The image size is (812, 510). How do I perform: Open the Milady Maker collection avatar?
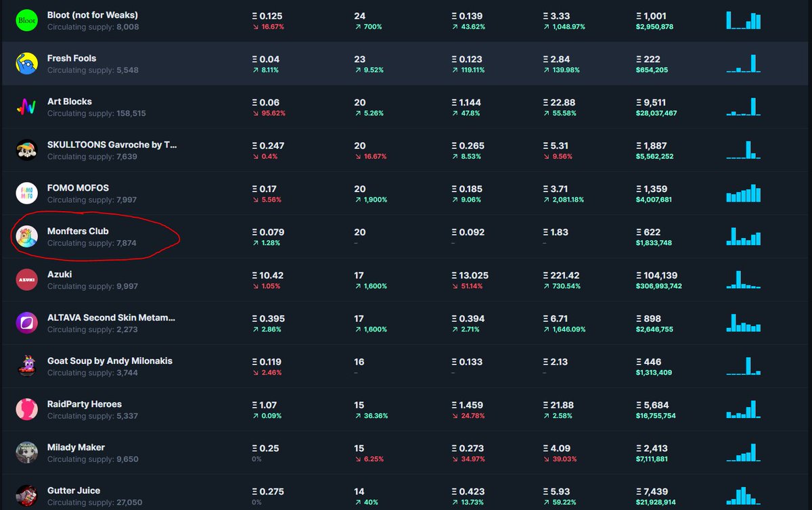point(26,453)
